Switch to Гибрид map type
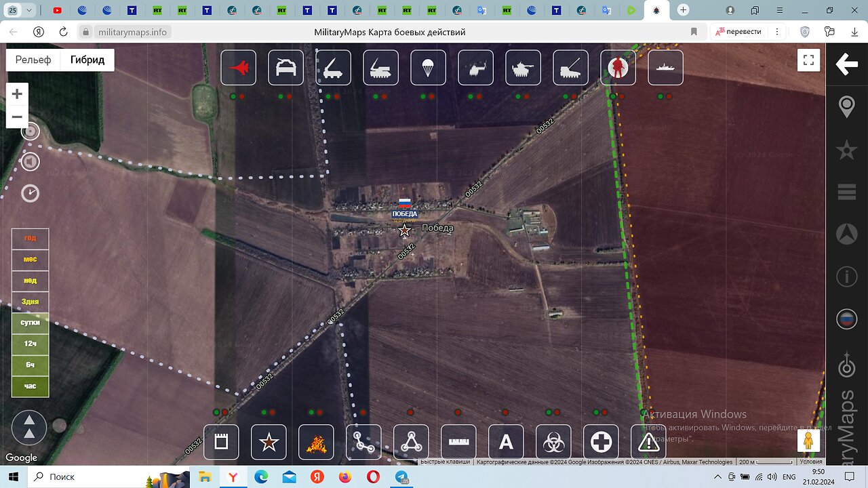 (87, 60)
